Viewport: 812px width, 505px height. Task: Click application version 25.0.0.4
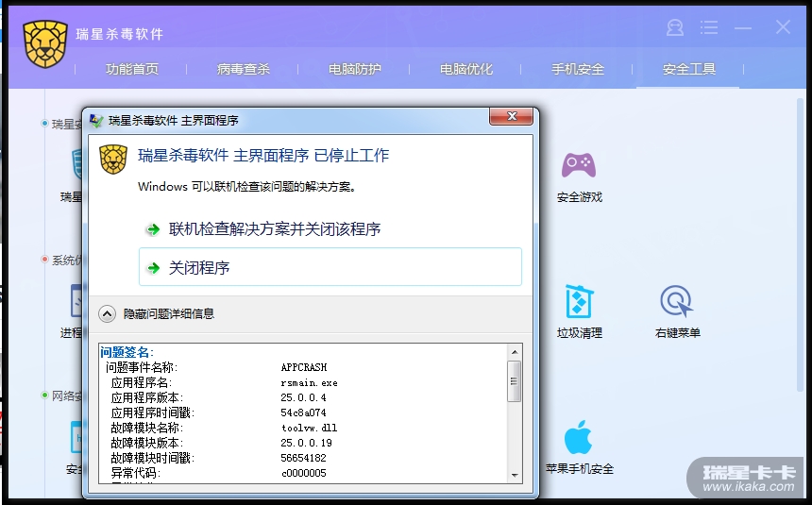coord(303,397)
